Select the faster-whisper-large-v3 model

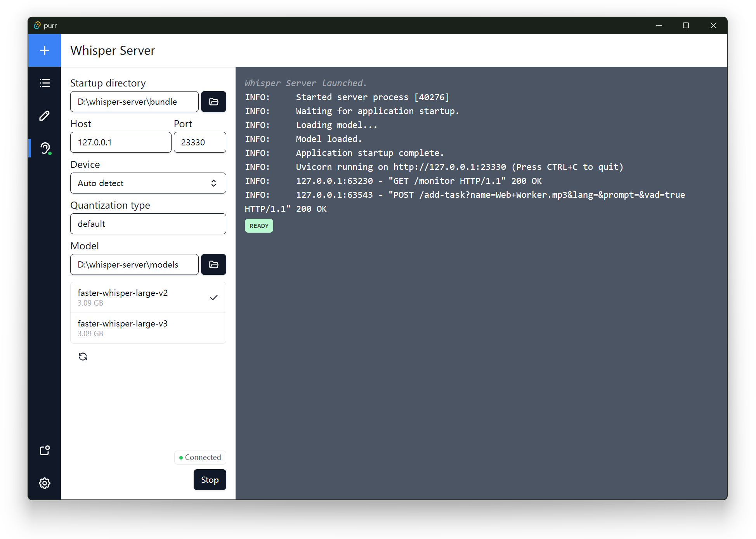pos(148,328)
